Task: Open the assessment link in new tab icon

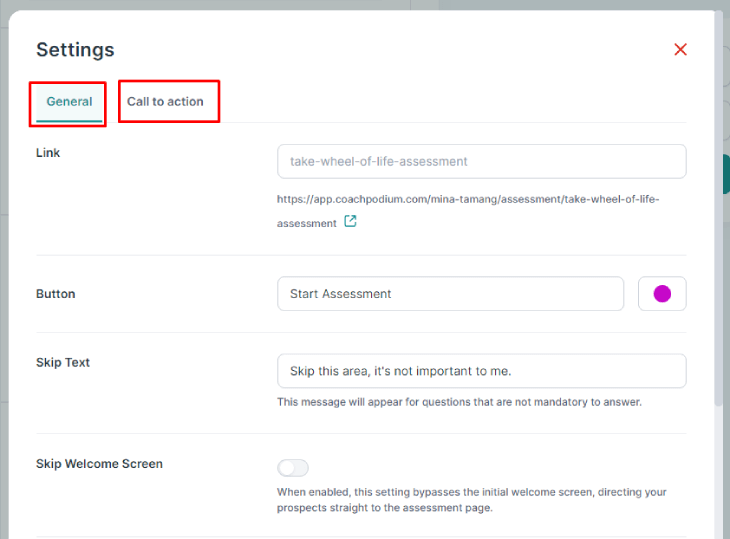Action: (350, 221)
